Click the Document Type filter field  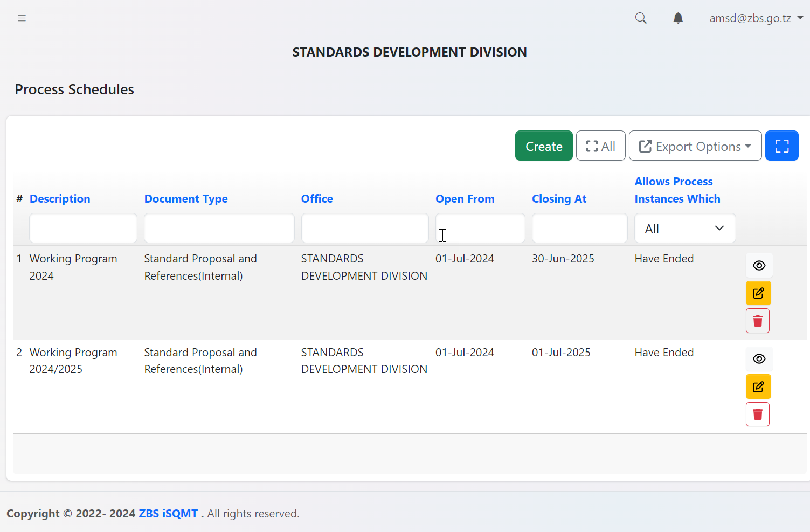point(219,229)
